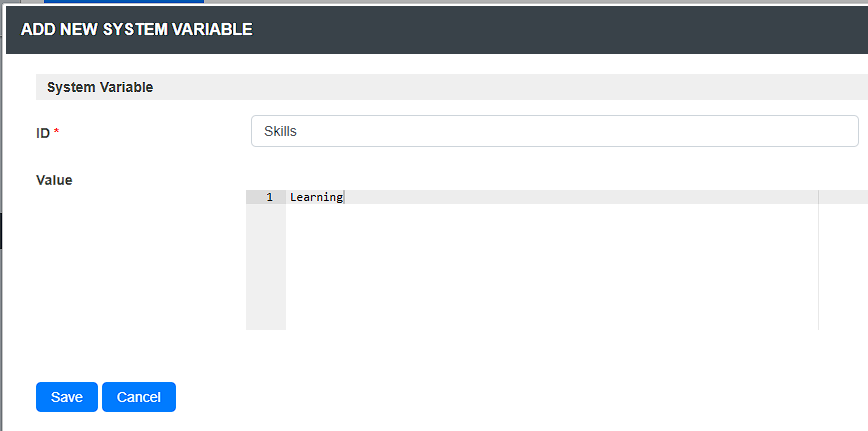Focus the ID input field
Viewport: 868px width, 431px height.
554,131
